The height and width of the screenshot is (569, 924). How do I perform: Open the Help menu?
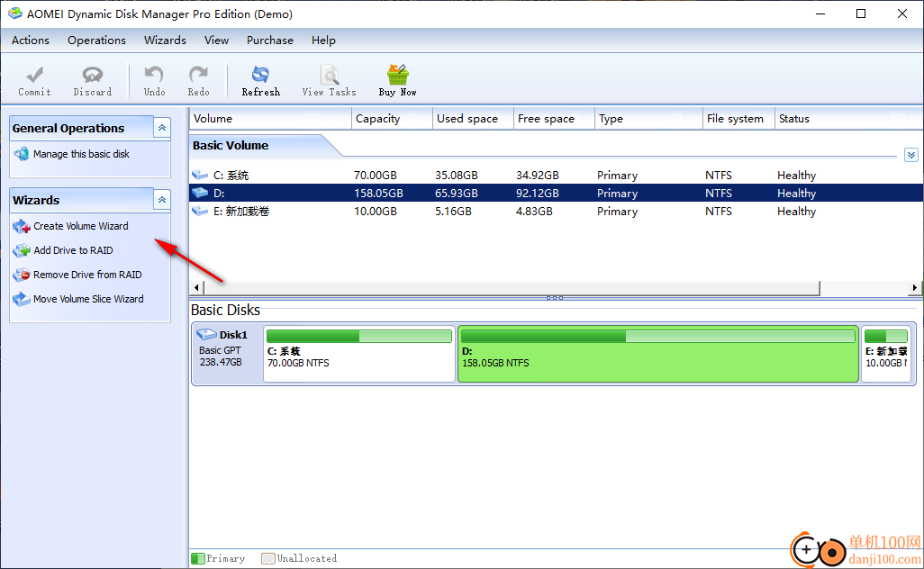[323, 40]
